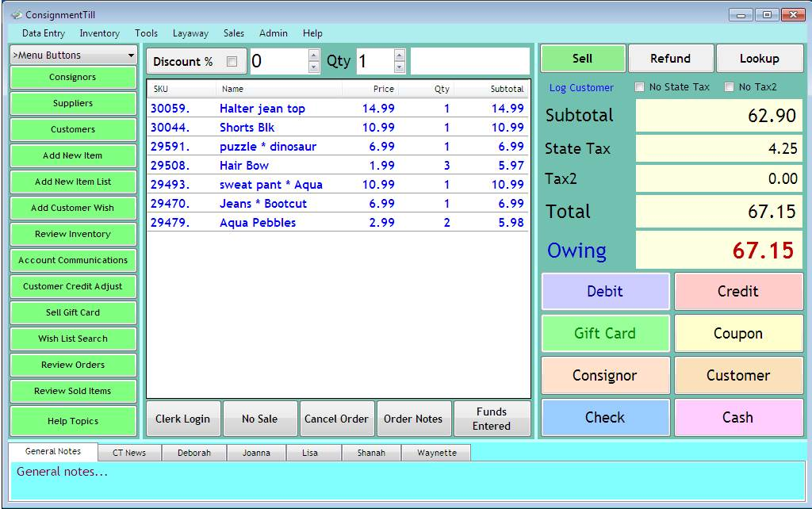Click the Qty input field
The height and width of the screenshot is (509, 812).
click(x=373, y=62)
